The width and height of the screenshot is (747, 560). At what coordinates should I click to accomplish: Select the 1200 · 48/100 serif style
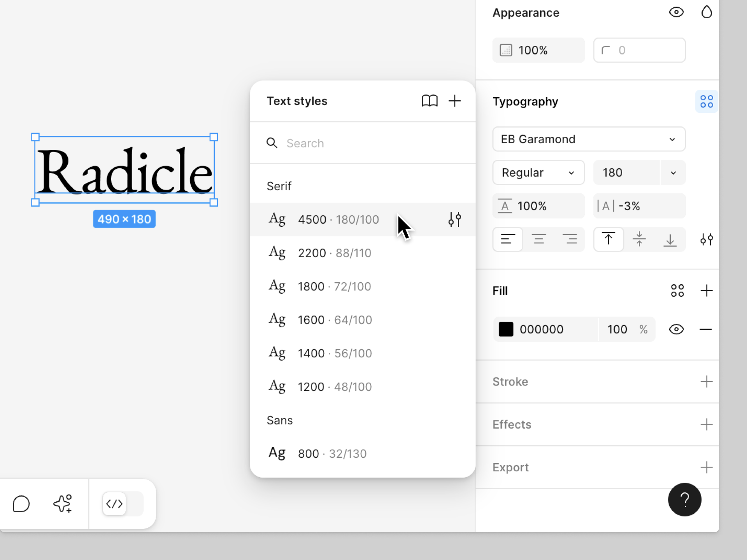(363, 387)
